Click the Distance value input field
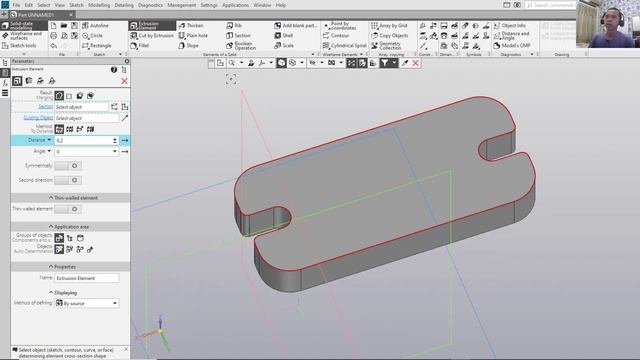 coord(83,140)
